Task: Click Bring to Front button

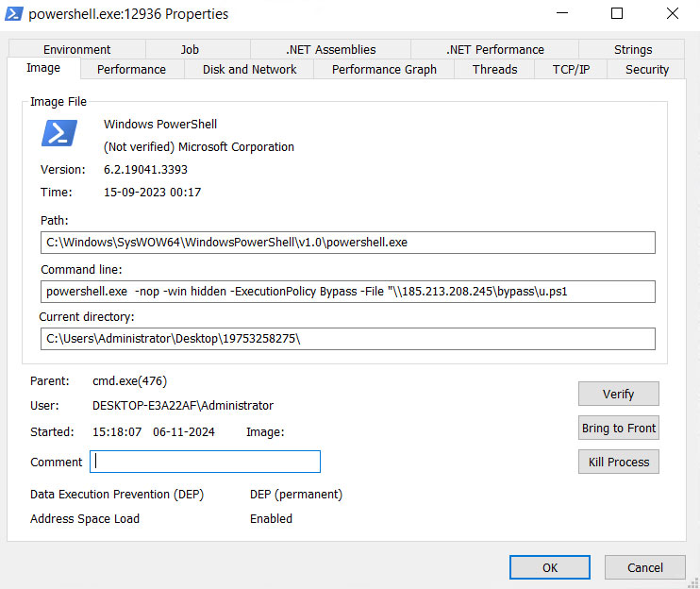Action: point(618,428)
